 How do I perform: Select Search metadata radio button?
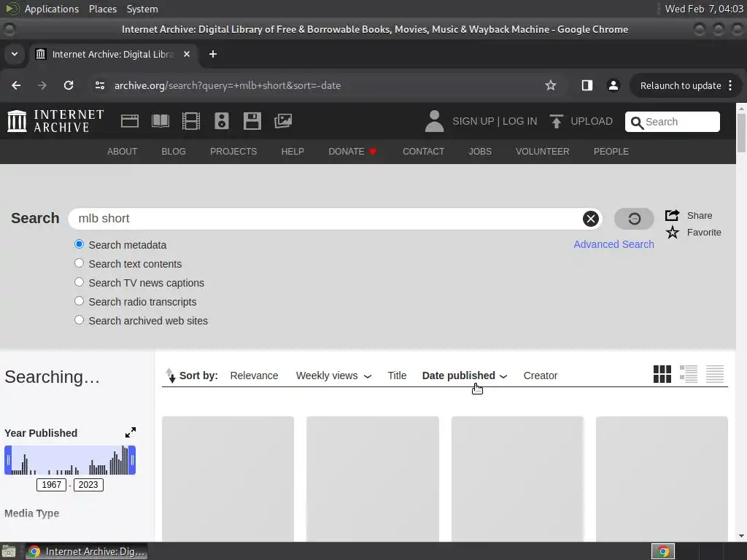coord(79,244)
